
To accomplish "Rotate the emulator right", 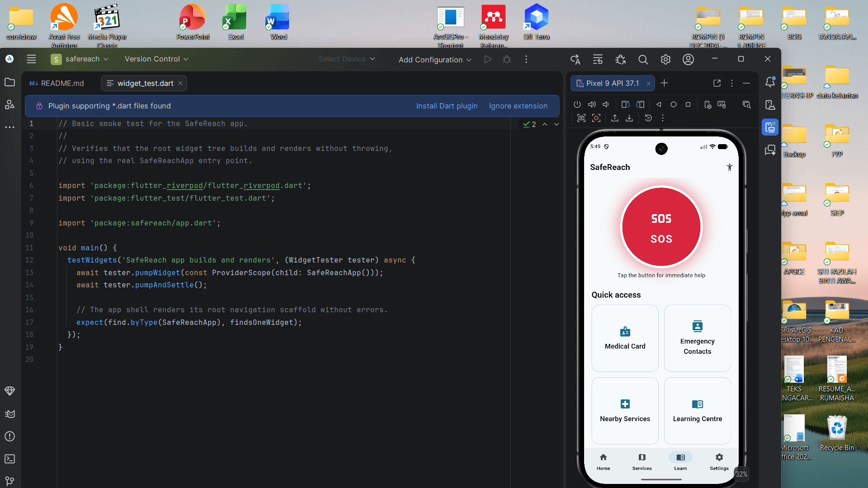I will click(640, 104).
